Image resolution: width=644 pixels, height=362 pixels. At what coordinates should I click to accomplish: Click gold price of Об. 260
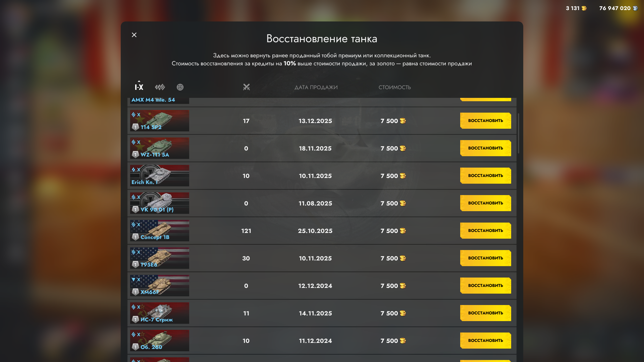pos(393,341)
